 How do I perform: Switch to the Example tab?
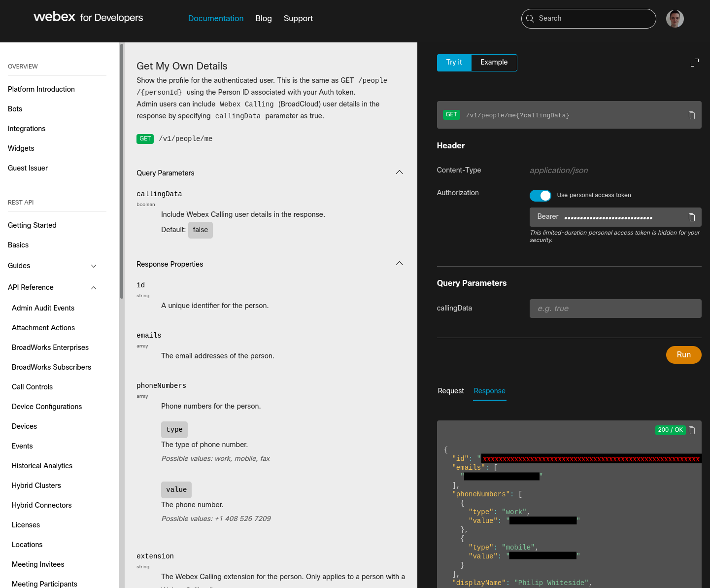[494, 63]
